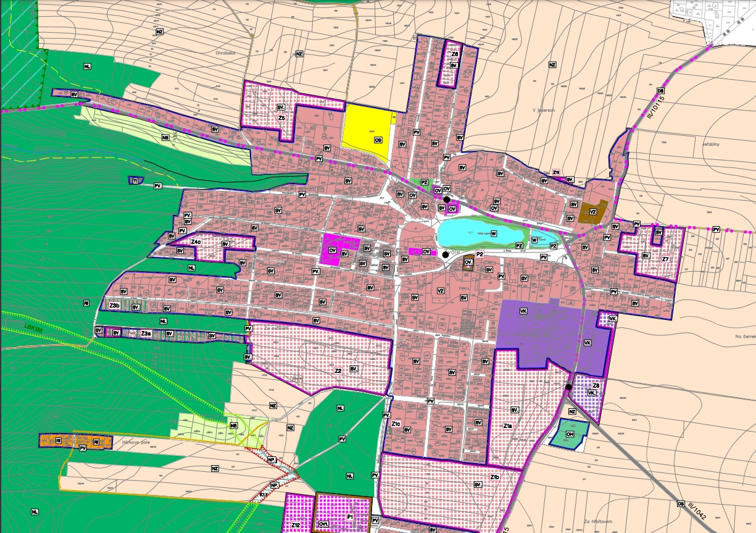Select the OH label in the green plot
This screenshot has width=756, height=533.
coord(570,434)
